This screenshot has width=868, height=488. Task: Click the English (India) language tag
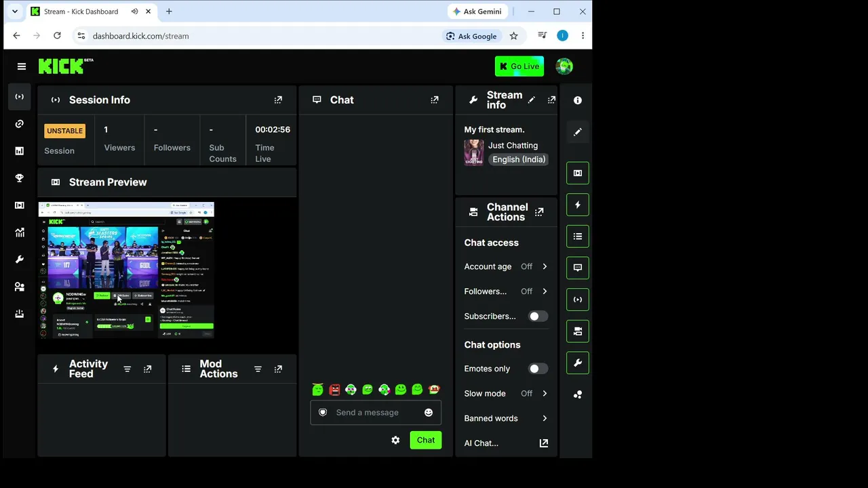[x=519, y=159]
